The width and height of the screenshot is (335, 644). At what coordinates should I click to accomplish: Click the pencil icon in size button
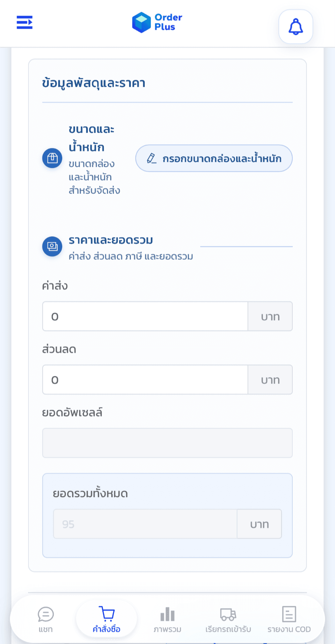151,158
